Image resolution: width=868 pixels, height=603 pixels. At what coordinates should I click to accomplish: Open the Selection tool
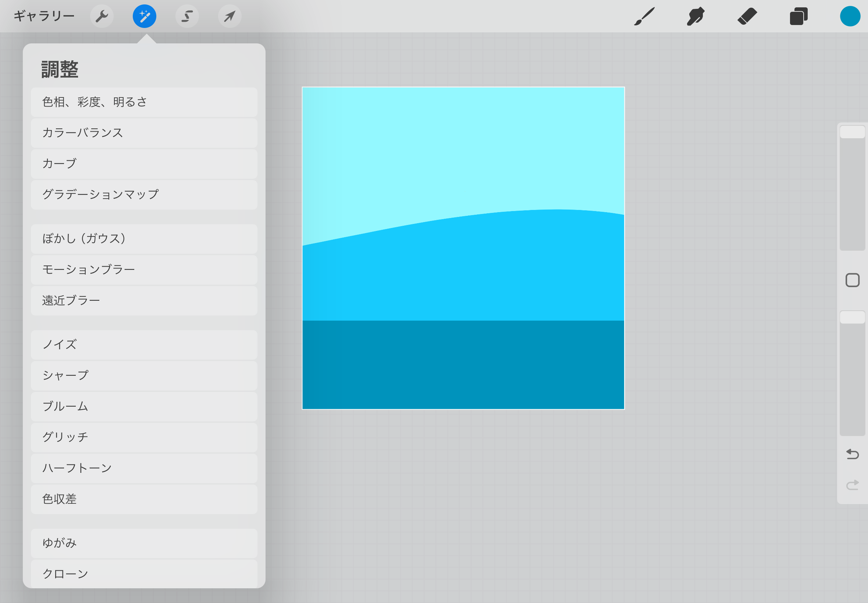click(187, 16)
